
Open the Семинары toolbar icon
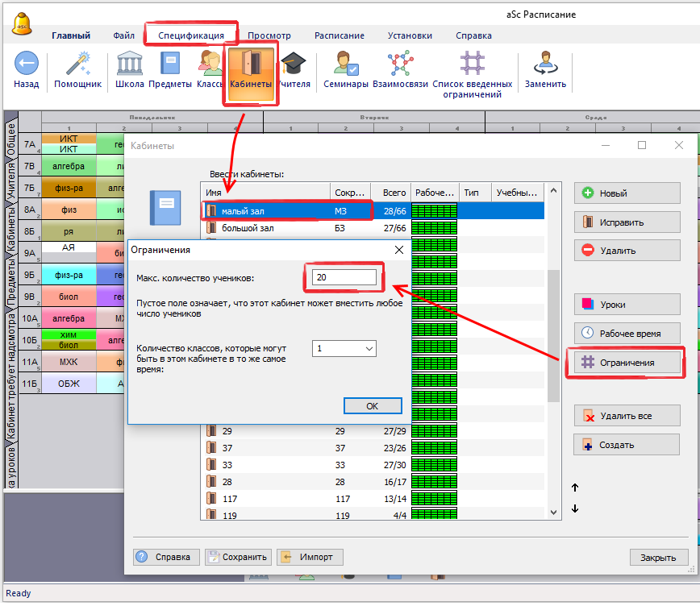click(345, 64)
